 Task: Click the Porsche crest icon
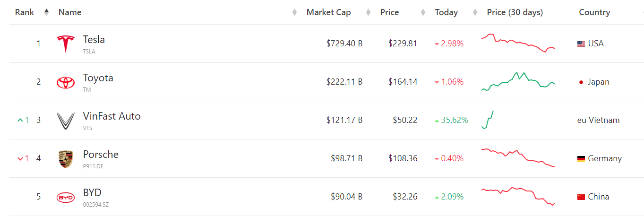tap(66, 159)
